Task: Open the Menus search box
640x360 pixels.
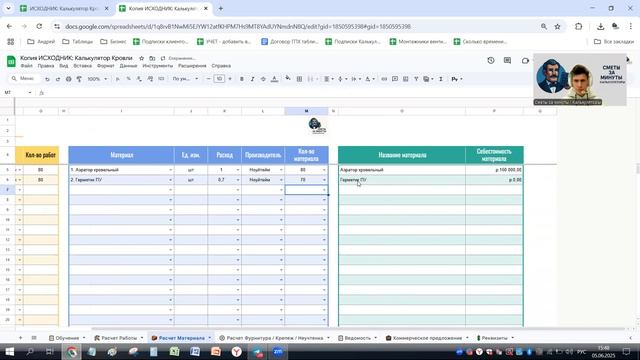Action: (24, 79)
